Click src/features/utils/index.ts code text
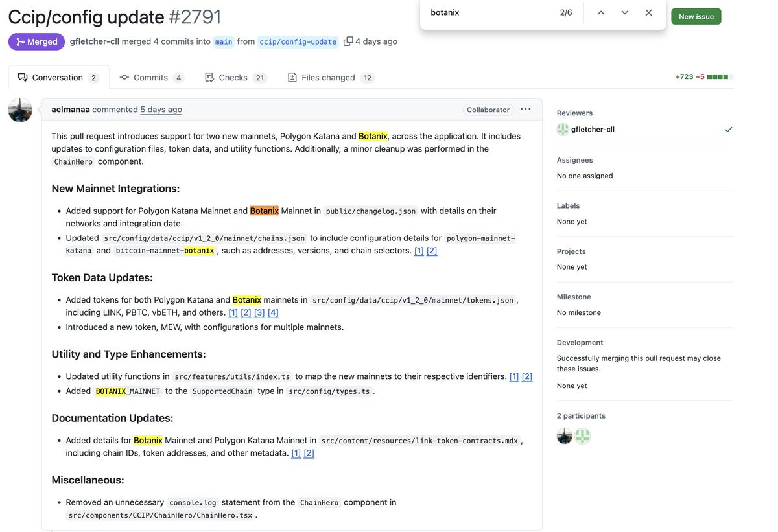The image size is (778, 532). click(232, 376)
